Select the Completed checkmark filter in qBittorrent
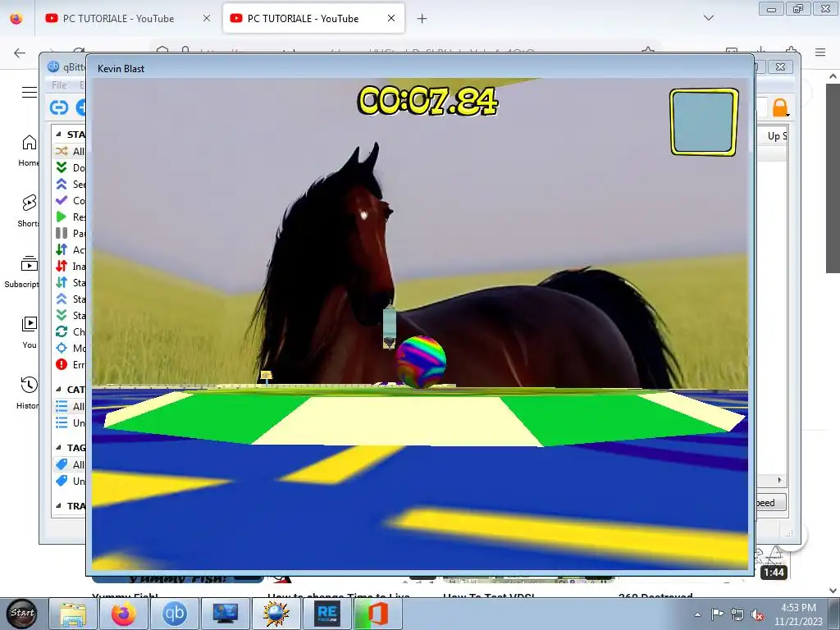This screenshot has width=840, height=630. [70, 200]
